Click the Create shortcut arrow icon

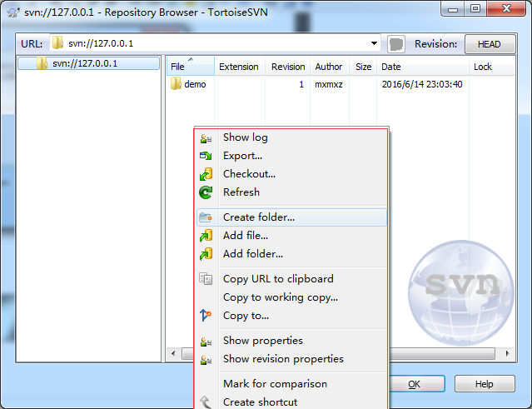206,402
